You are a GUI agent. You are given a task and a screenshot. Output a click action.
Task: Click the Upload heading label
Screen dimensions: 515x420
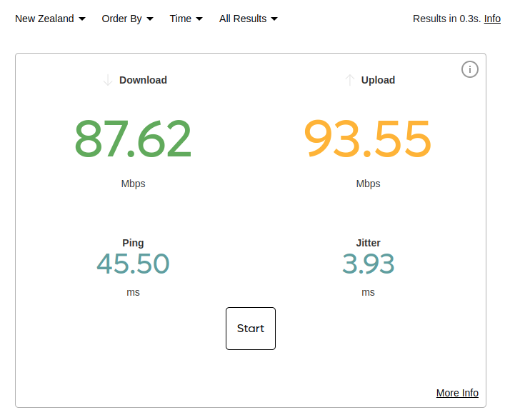click(378, 80)
